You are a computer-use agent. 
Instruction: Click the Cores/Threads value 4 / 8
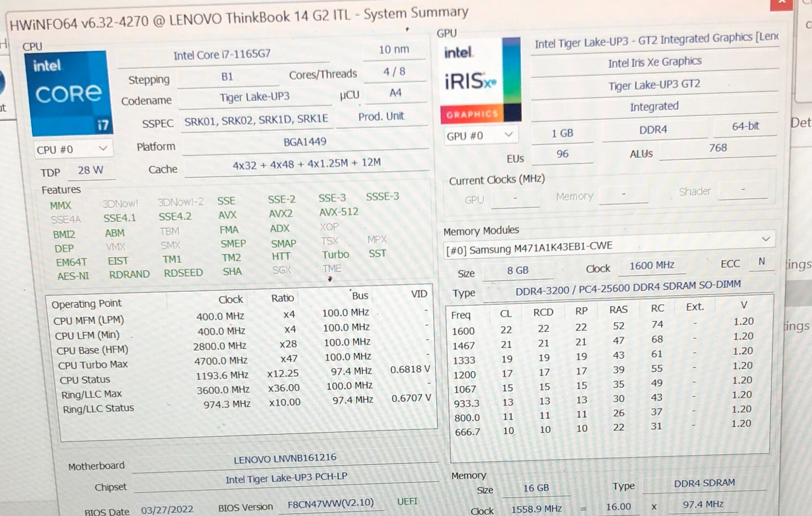(x=394, y=72)
